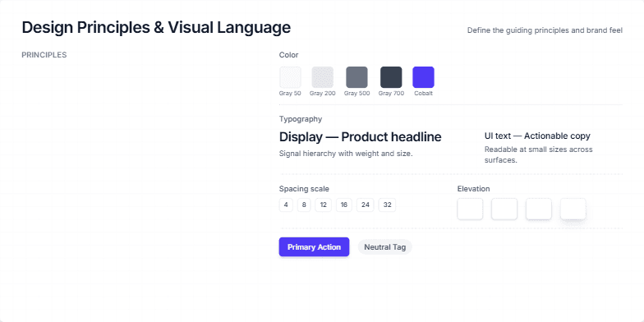
Task: Click the third elevation card
Action: point(539,209)
